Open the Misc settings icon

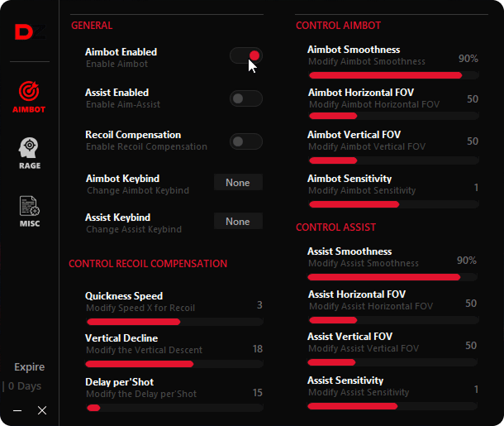pos(30,212)
